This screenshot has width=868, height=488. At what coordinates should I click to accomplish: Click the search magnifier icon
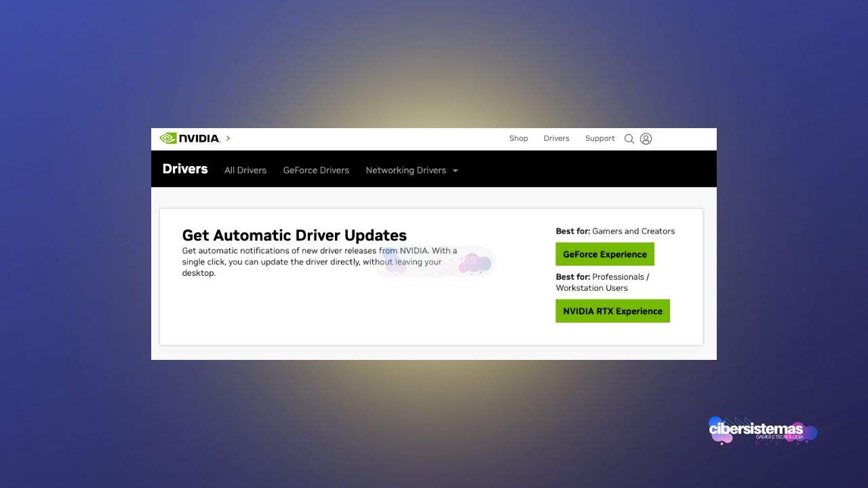click(629, 139)
